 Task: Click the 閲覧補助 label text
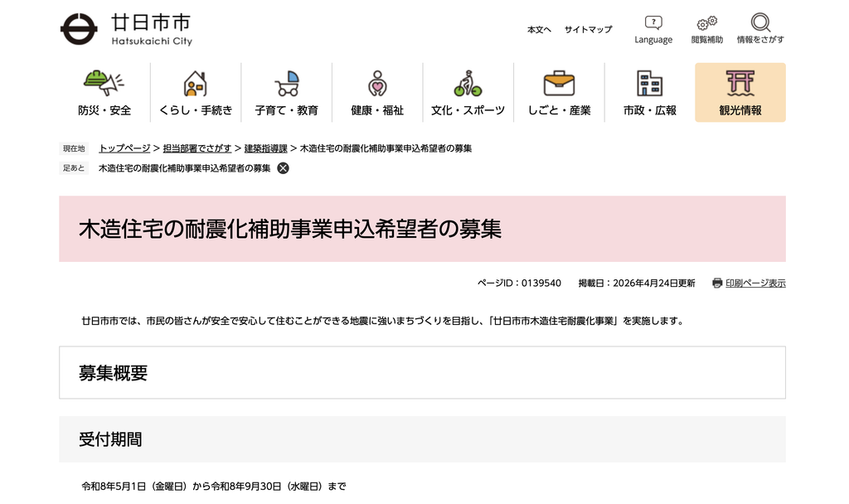pyautogui.click(x=707, y=40)
